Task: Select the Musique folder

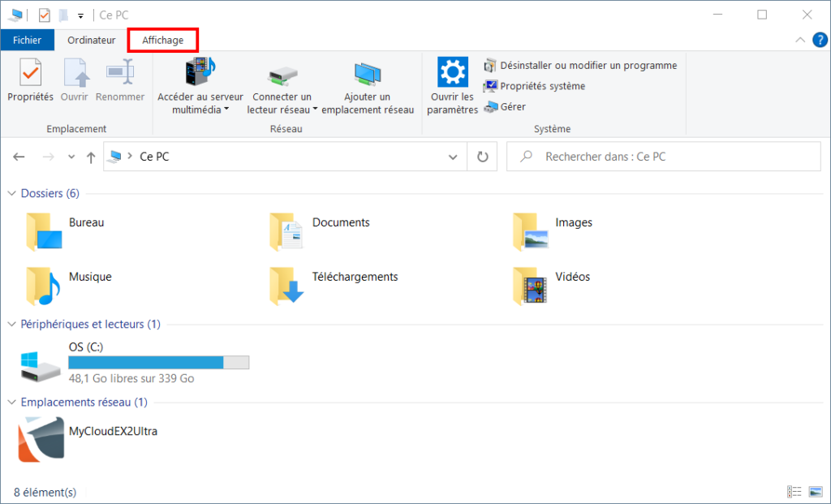Action: tap(68, 286)
